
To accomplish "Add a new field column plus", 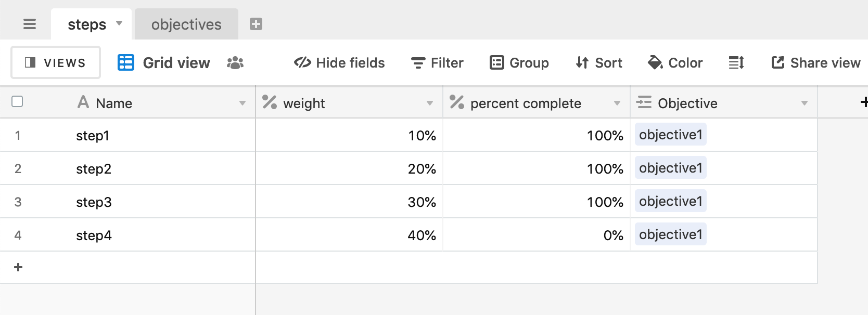I will pyautogui.click(x=864, y=102).
